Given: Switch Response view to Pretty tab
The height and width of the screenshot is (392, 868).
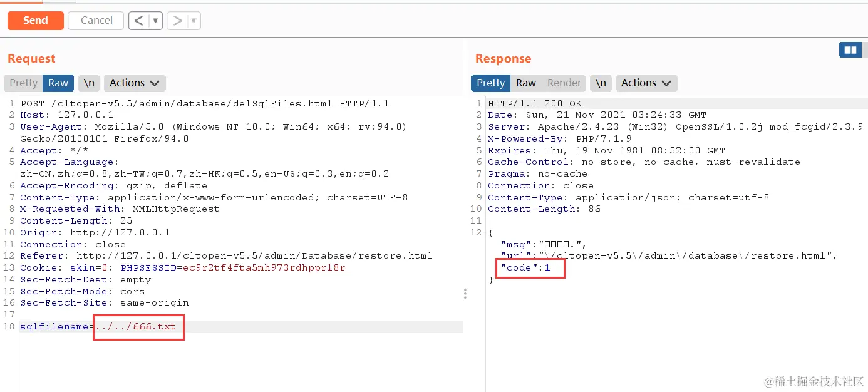Looking at the screenshot, I should point(490,83).
